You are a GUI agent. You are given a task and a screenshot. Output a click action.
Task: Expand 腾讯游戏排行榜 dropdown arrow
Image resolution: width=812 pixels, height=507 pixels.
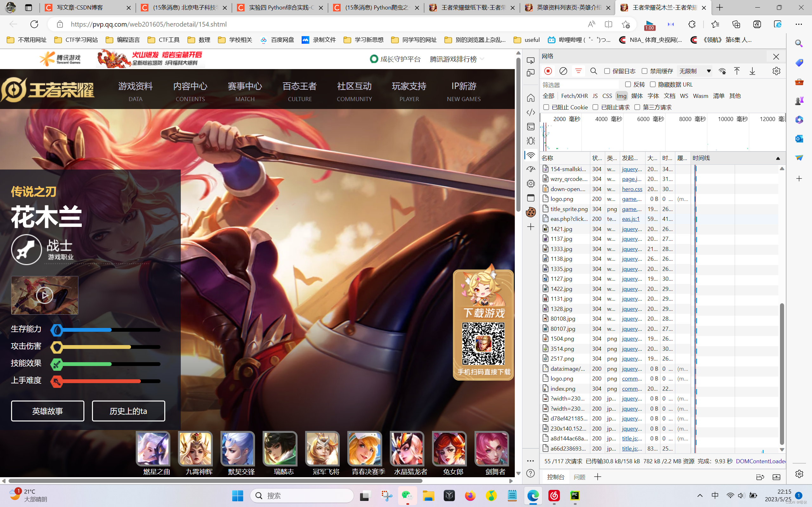(482, 59)
